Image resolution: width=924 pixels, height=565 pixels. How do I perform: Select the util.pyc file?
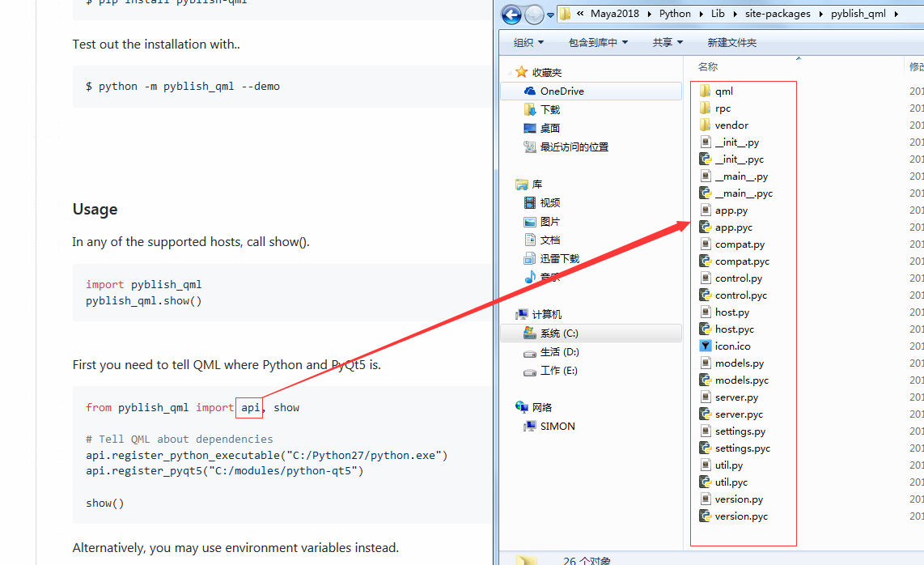tap(723, 482)
